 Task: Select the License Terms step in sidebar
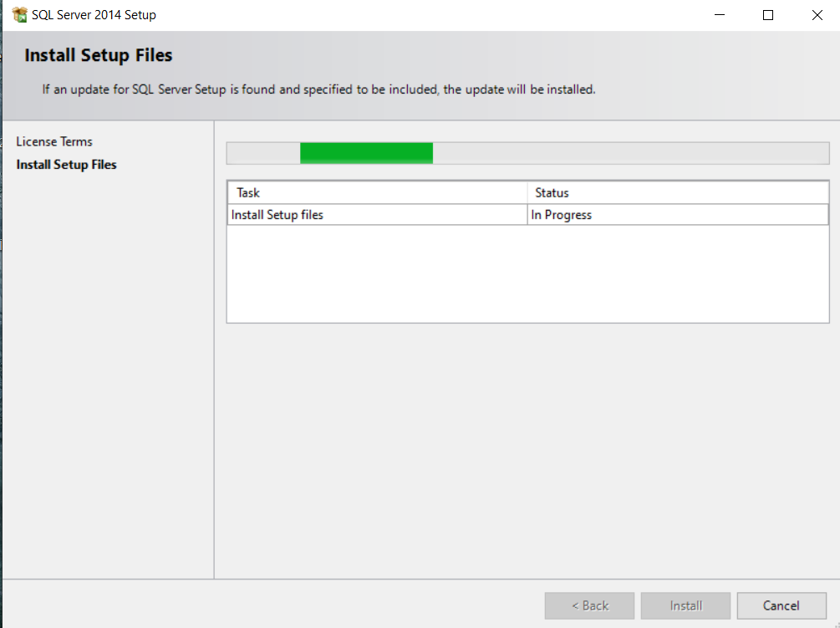[x=54, y=141]
